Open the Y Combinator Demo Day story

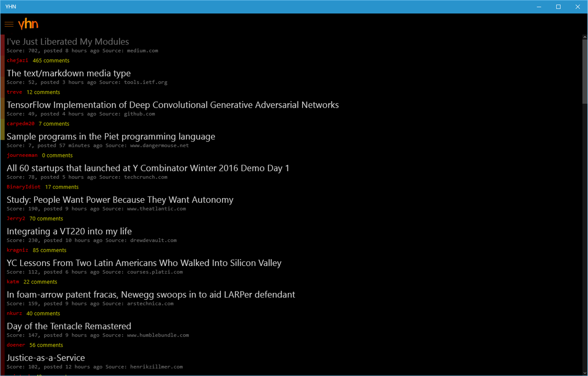click(x=148, y=168)
